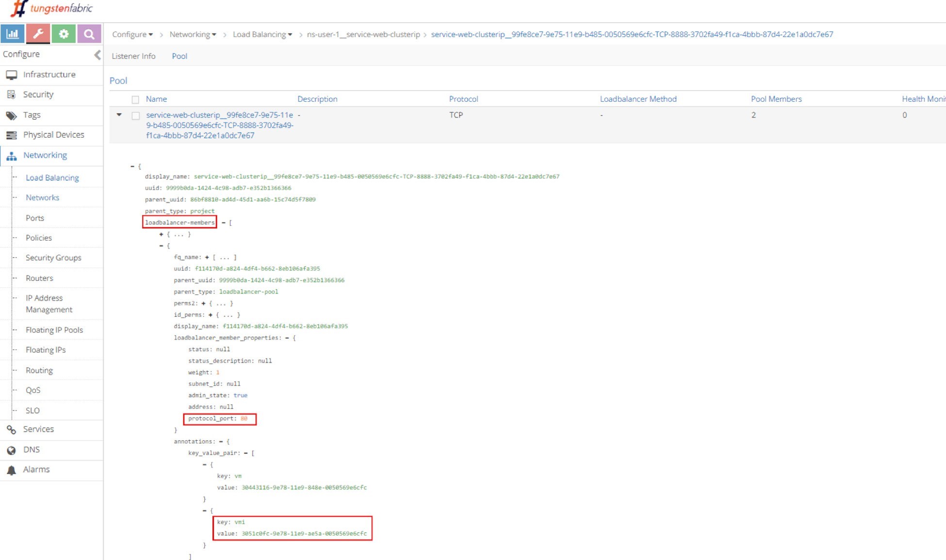This screenshot has height=560, width=946.
Task: Open the Settings gear icon
Action: click(x=64, y=34)
